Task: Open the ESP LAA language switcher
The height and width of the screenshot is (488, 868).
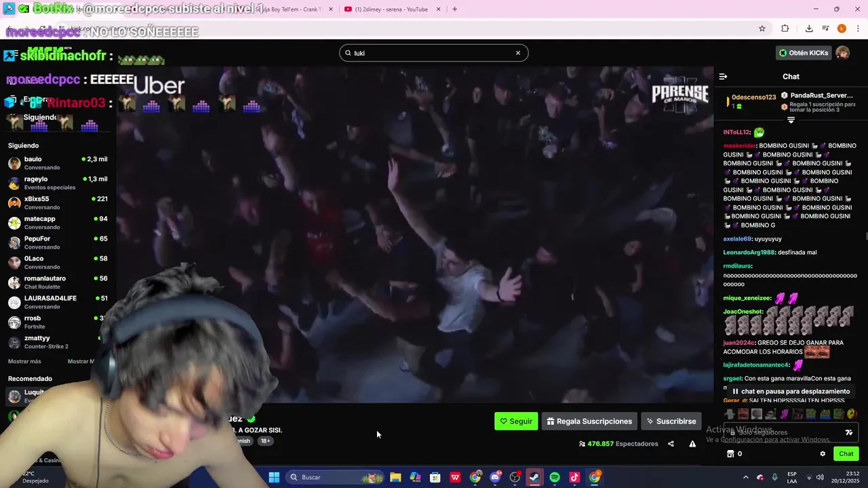Action: [x=792, y=477]
